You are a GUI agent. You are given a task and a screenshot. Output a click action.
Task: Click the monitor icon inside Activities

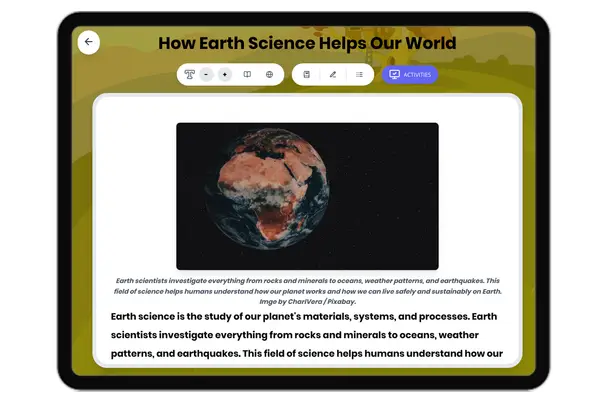point(394,74)
